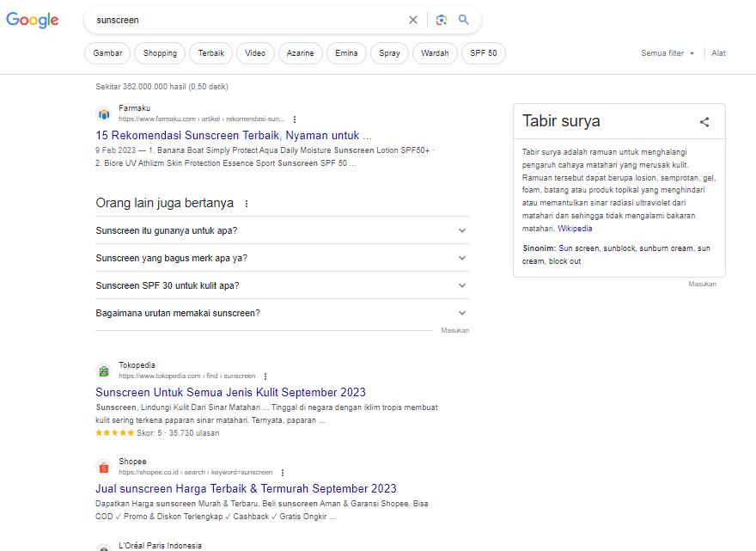Click the Tokopedia site name text
The width and height of the screenshot is (756, 551).
pos(137,365)
